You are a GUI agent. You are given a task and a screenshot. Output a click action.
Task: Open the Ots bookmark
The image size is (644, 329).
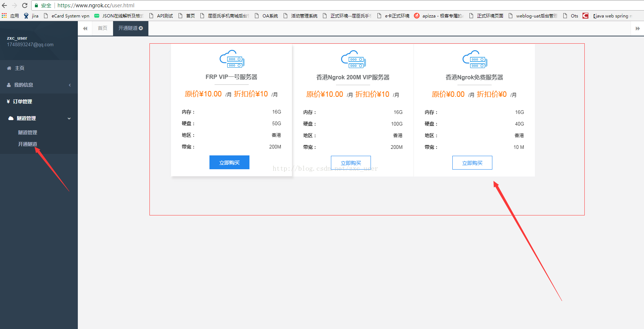[x=571, y=16]
